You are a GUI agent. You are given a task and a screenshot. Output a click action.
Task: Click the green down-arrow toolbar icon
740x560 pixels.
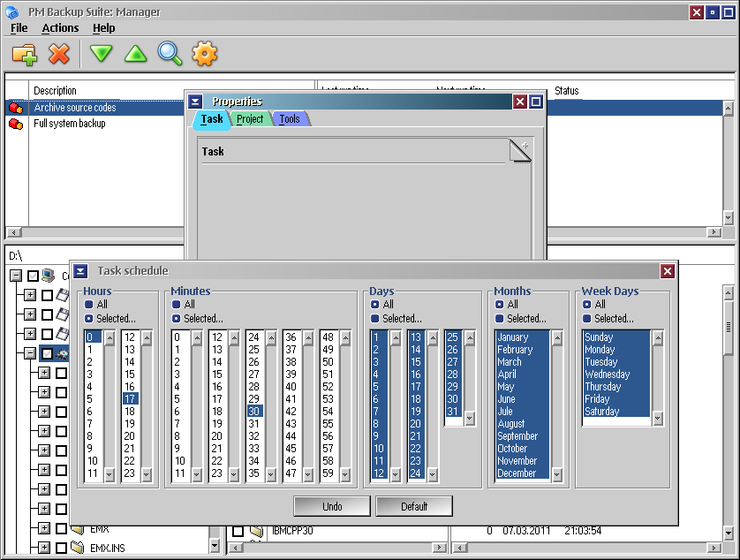(101, 53)
